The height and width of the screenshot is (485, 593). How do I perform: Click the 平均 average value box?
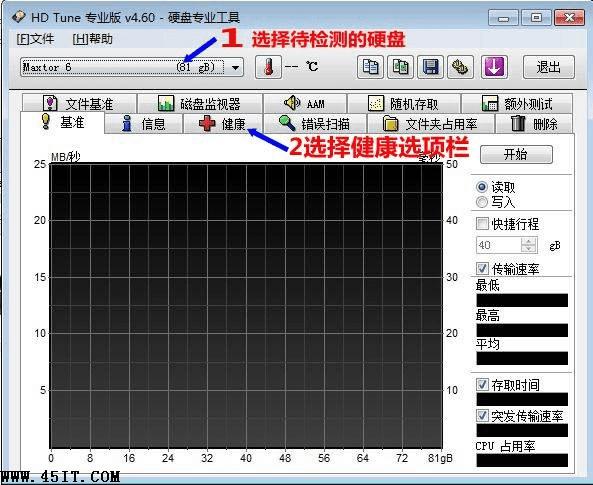click(522, 358)
